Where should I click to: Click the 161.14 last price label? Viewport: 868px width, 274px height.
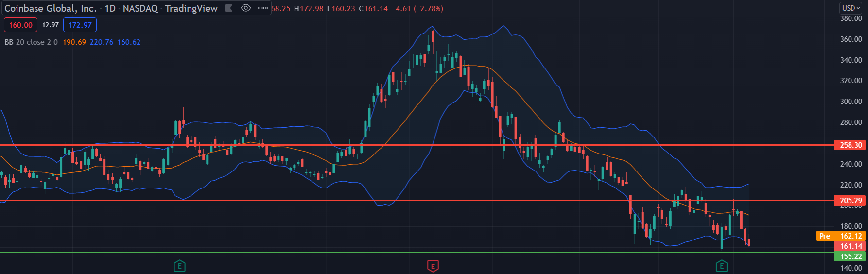click(x=851, y=246)
